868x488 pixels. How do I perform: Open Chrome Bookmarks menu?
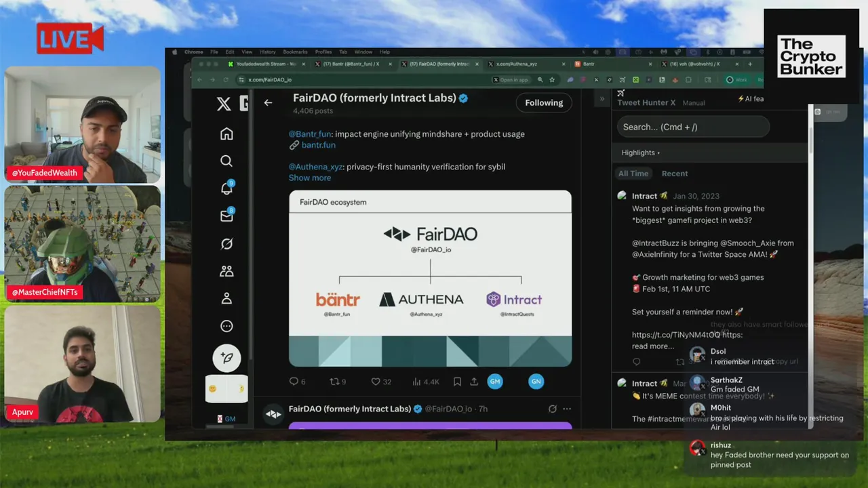point(295,52)
